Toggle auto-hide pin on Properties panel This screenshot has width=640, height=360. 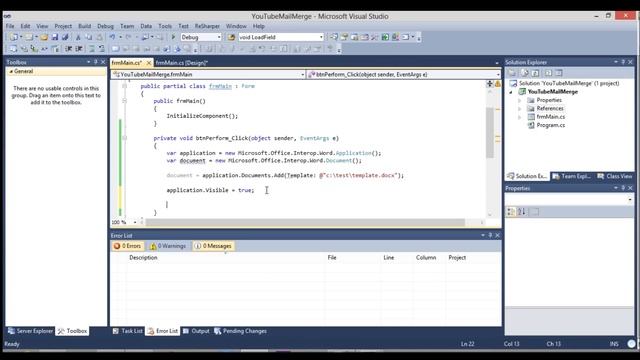pos(623,188)
